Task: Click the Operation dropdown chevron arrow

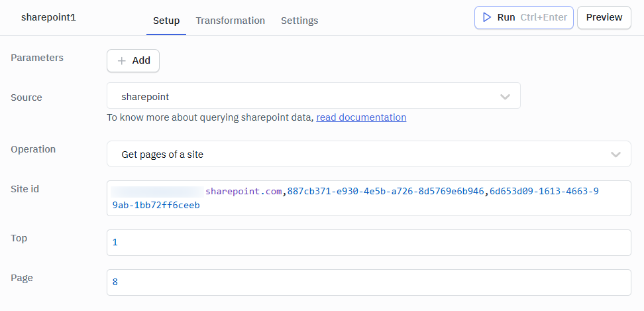Action: click(616, 155)
